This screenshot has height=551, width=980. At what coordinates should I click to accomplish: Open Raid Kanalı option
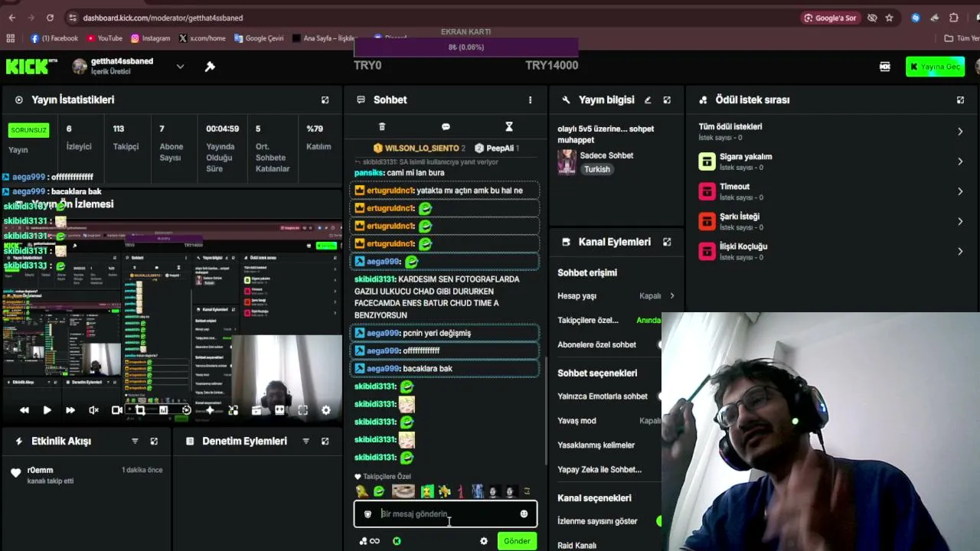click(x=577, y=546)
